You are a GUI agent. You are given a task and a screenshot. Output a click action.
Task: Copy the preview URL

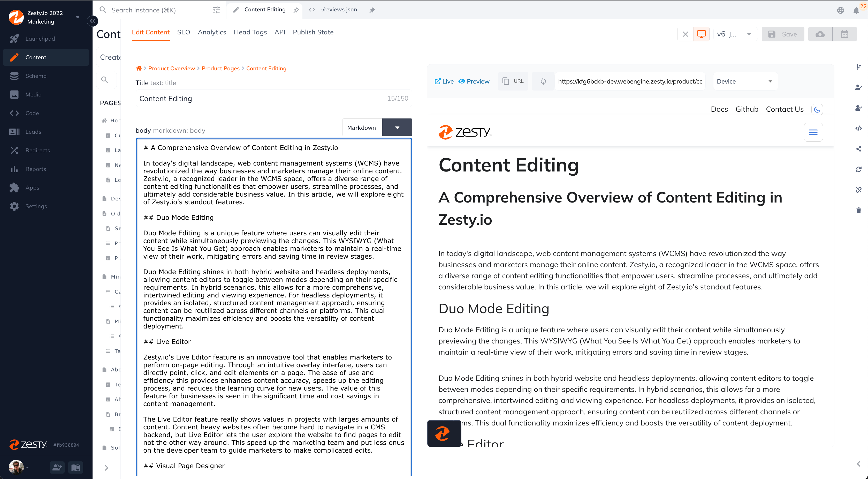pyautogui.click(x=513, y=81)
